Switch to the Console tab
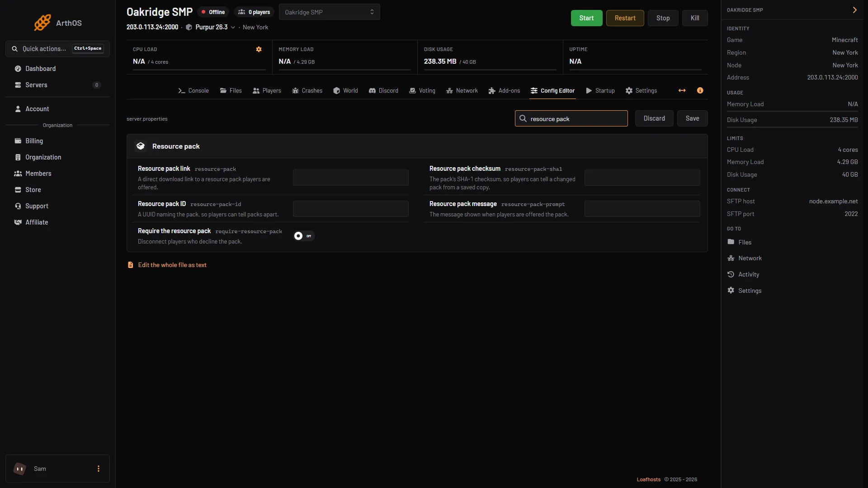The image size is (868, 488). pyautogui.click(x=193, y=90)
